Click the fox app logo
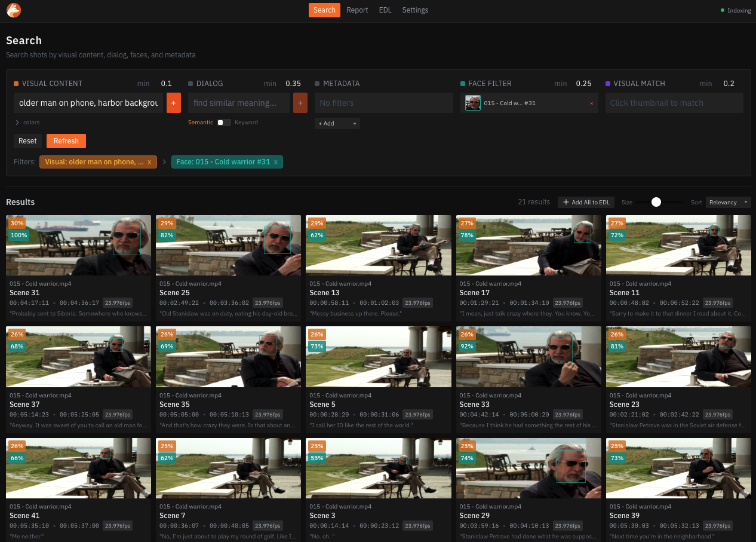The image size is (756, 542). point(13,10)
